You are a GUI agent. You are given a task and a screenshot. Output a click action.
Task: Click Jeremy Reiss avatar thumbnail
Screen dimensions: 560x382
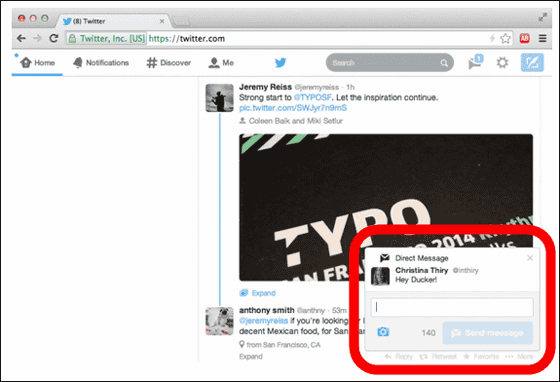point(220,98)
